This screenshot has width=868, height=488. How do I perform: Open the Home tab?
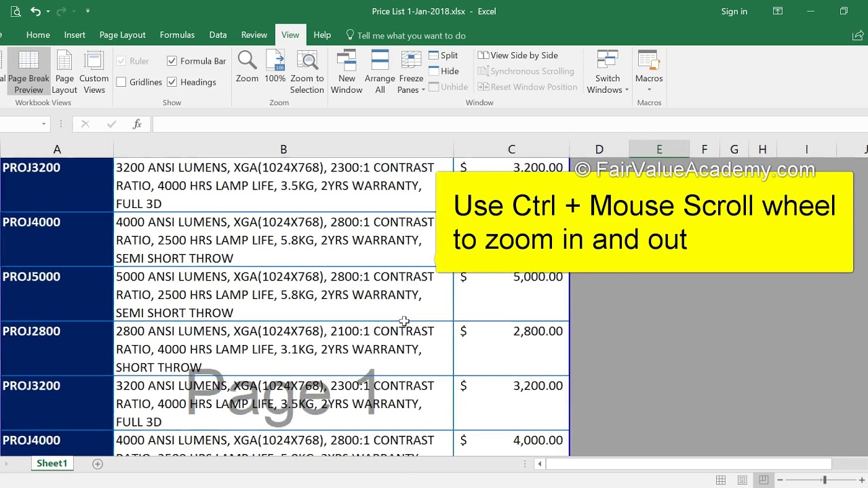tap(38, 35)
